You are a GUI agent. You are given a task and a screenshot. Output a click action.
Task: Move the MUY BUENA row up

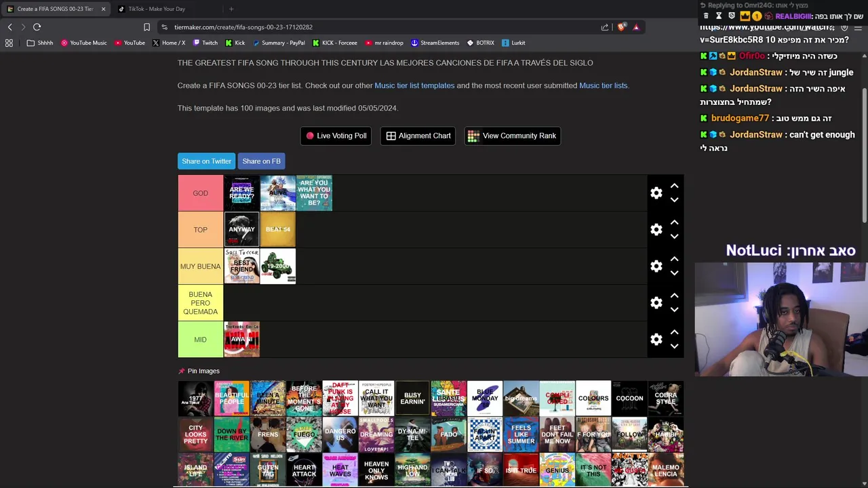click(x=674, y=259)
